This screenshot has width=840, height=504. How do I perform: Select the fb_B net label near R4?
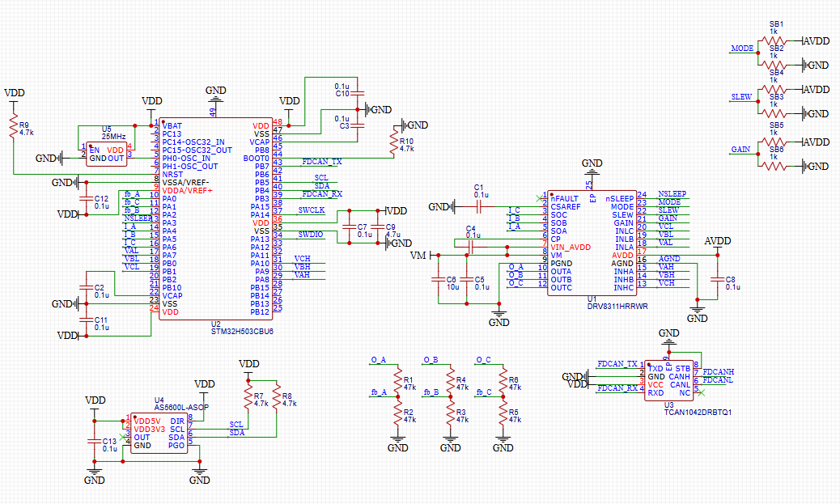pos(429,392)
